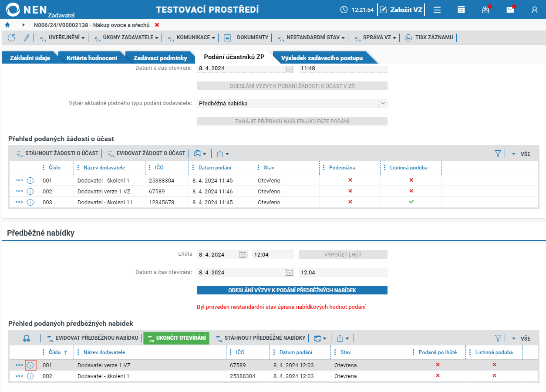Click info icon for nabídka 001 Dodavatel verze 1 VZ
Screen dimensions: 546x392
[x=30, y=365]
